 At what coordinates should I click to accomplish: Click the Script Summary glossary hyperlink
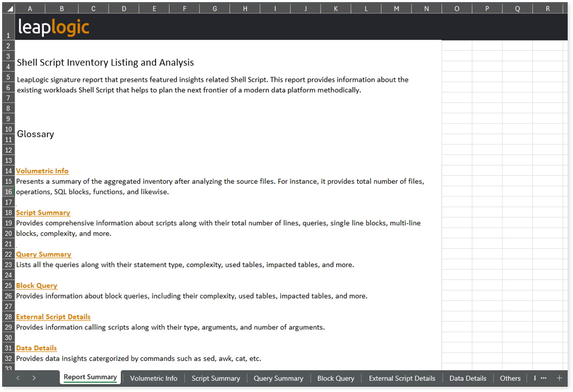tap(43, 213)
